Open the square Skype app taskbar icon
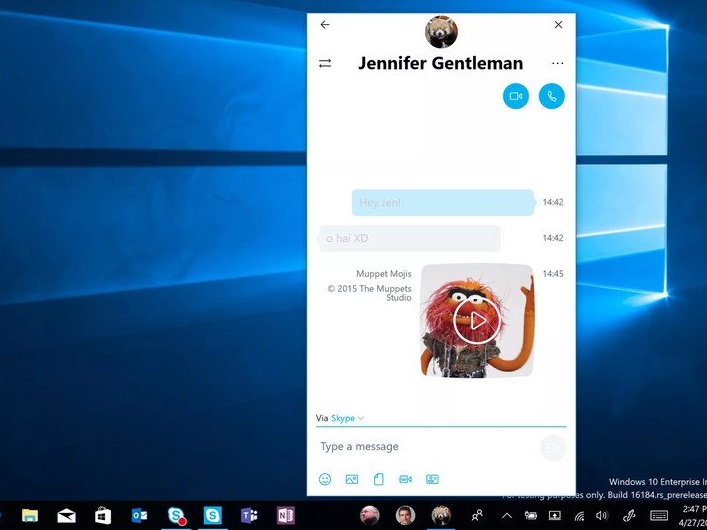Viewport: 707px width, 530px height. coord(212,515)
